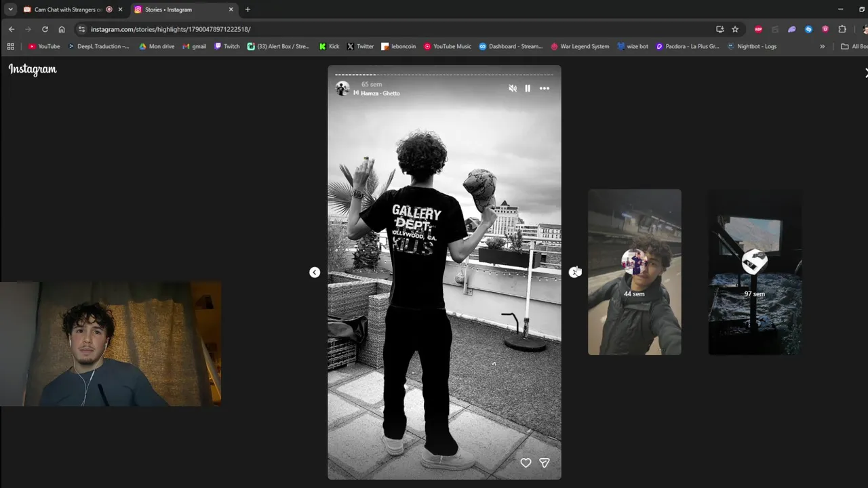Open the gmail bookmark
Viewport: 868px width, 488px height.
[x=194, y=47]
